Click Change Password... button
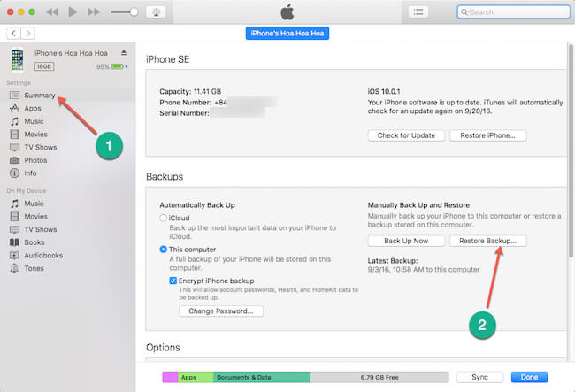 click(x=221, y=311)
